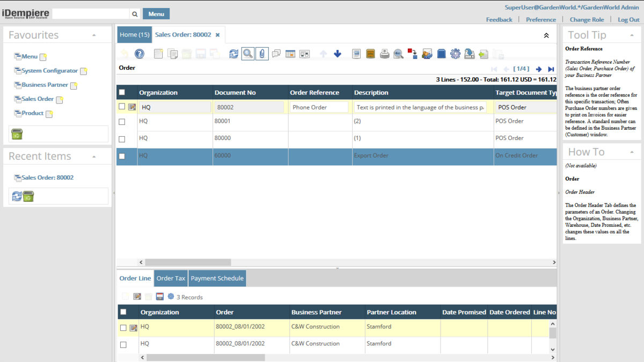Collapse the Recent Items panel

point(94,157)
